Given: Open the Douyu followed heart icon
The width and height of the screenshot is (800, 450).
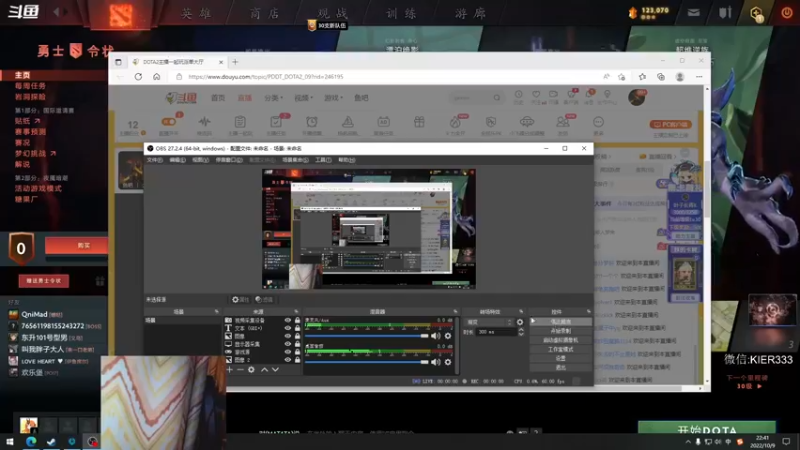Looking at the screenshot, I should [536, 95].
